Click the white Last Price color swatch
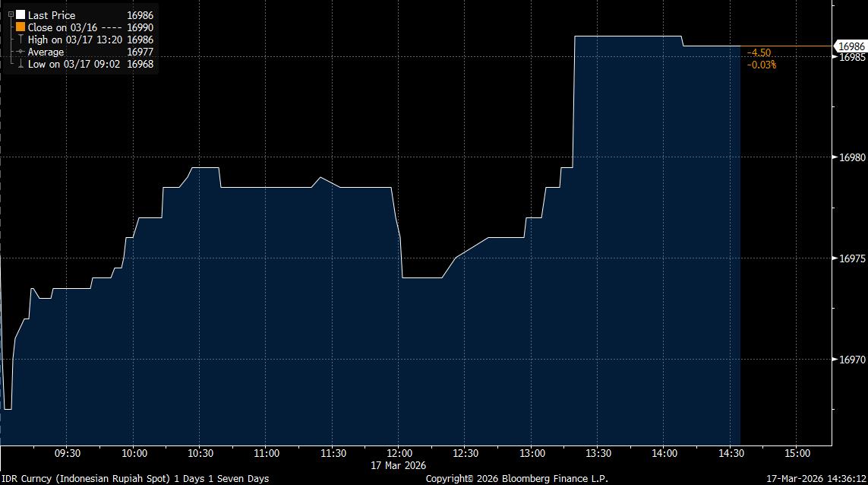 click(21, 15)
